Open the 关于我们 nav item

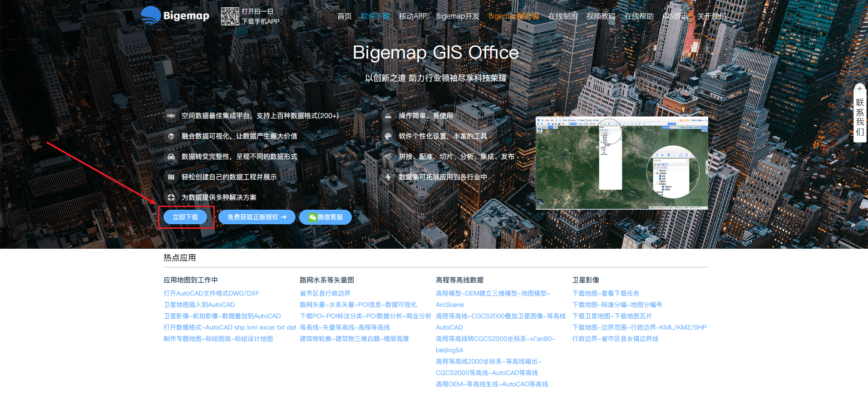pos(712,16)
